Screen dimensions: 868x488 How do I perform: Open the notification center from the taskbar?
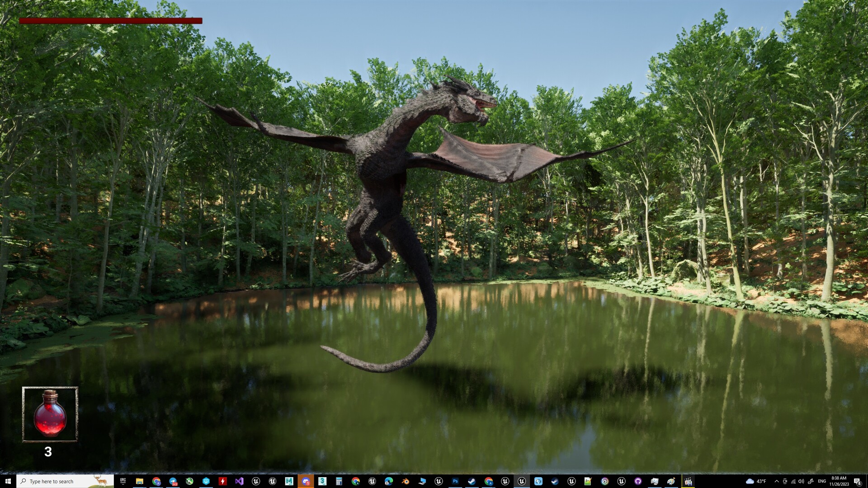[858, 481]
